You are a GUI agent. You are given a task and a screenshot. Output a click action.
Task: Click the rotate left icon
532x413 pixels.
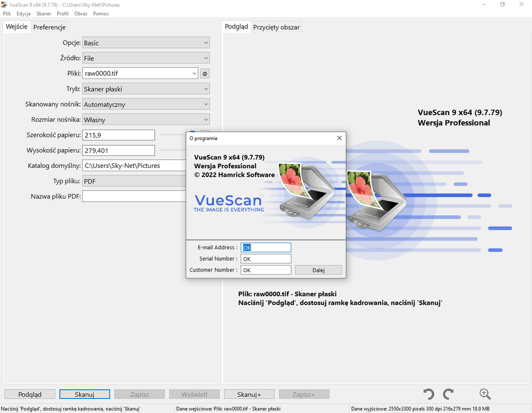[x=429, y=394]
